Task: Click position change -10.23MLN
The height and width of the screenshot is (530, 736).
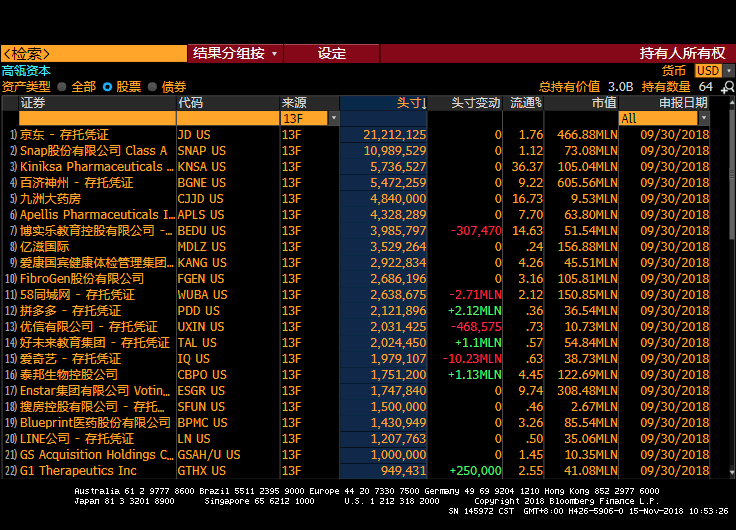Action: point(472,359)
